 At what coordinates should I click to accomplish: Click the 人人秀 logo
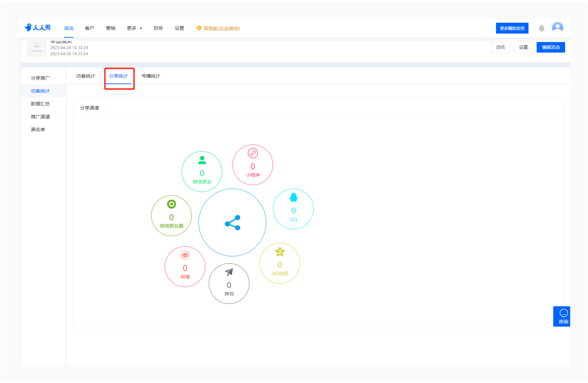[x=38, y=28]
